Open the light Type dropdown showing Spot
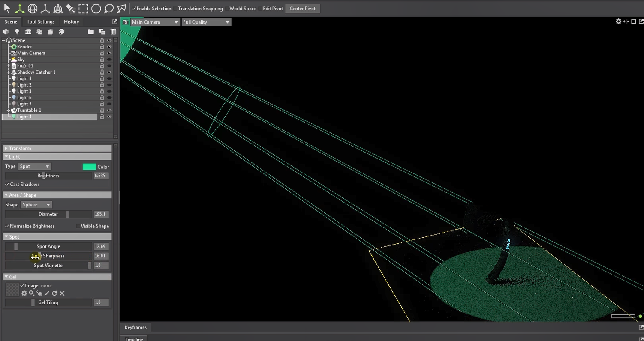Image resolution: width=644 pixels, height=341 pixels. pos(34,166)
